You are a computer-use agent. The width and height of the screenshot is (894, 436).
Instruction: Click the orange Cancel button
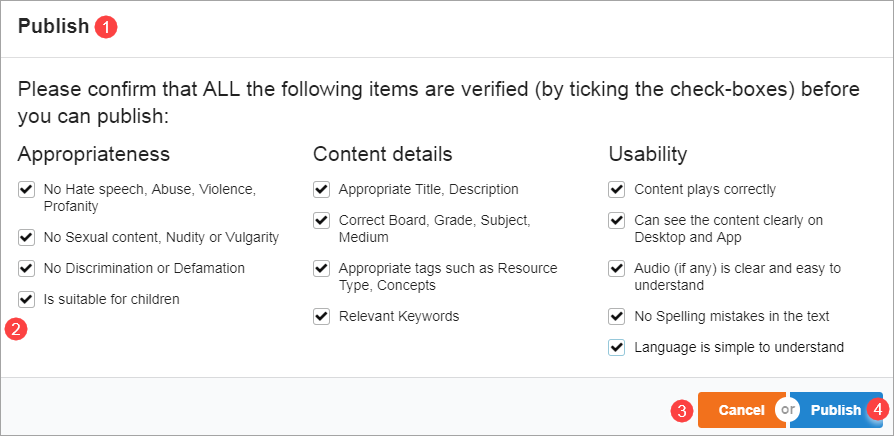coord(741,410)
